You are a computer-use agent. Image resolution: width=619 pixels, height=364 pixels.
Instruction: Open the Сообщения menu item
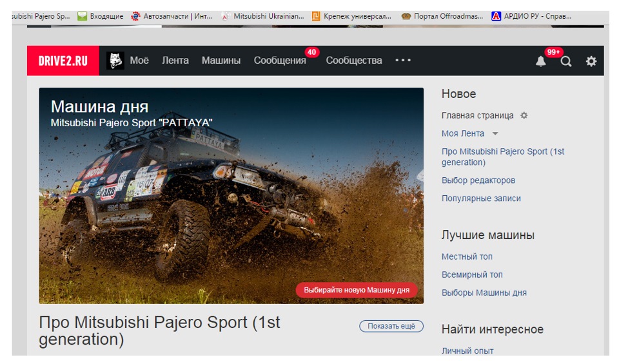280,61
